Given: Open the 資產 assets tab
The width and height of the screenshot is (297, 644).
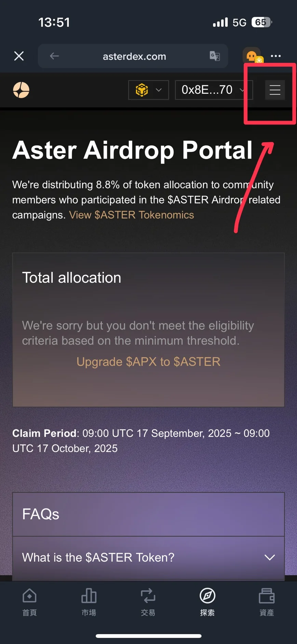Looking at the screenshot, I should click(267, 602).
